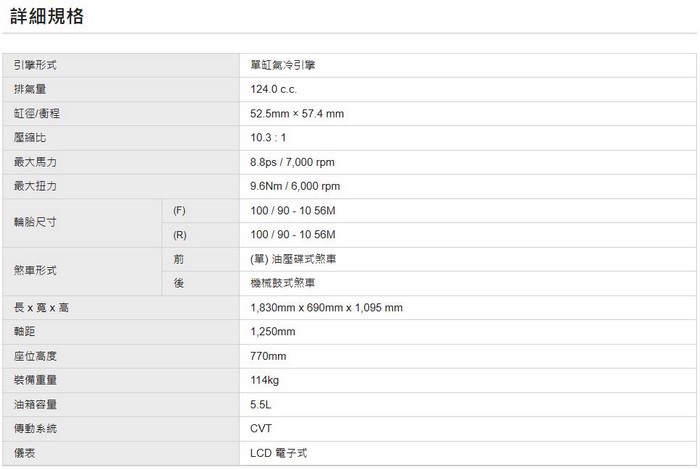The height and width of the screenshot is (470, 700).
Task: Select the 機械鼓式煞車 value
Action: tap(283, 283)
